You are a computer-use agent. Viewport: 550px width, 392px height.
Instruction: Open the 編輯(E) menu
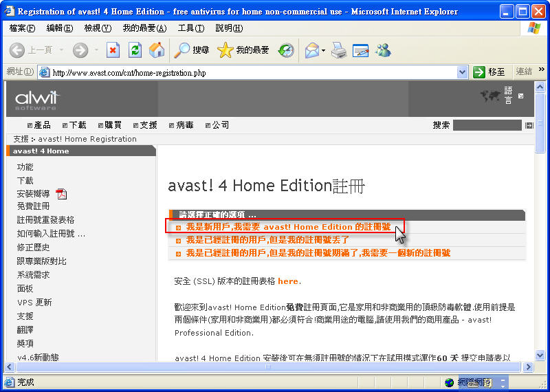pyautogui.click(x=60, y=28)
